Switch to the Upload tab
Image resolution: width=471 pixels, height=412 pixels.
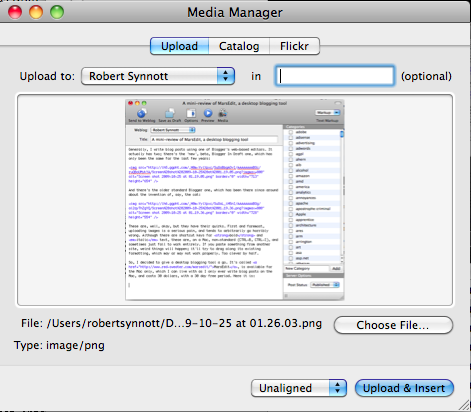[x=179, y=46]
